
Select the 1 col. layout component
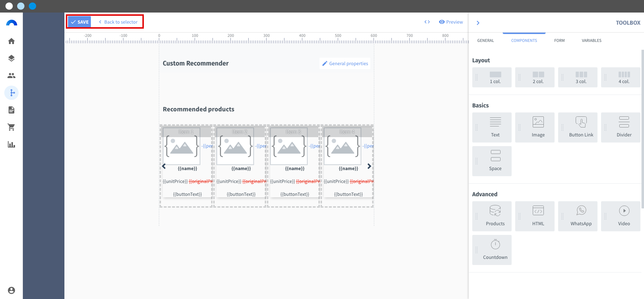492,77
